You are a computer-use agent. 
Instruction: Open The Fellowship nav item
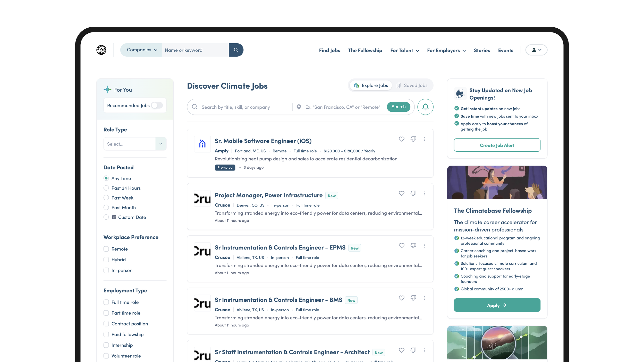click(365, 50)
